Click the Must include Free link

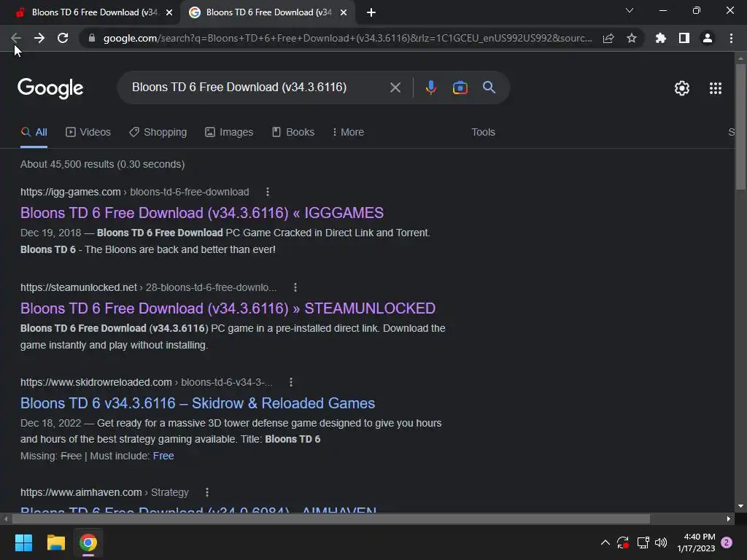point(163,456)
